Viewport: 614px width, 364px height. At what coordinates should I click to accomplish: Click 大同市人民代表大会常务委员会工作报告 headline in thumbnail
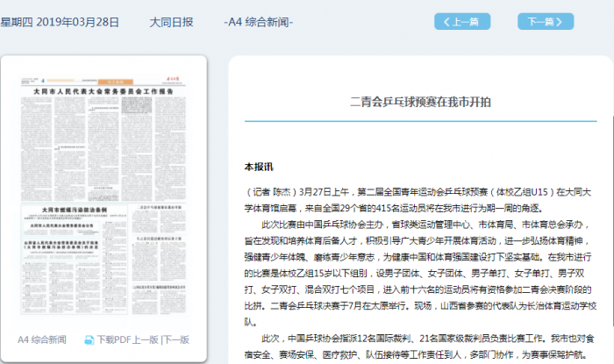point(104,91)
